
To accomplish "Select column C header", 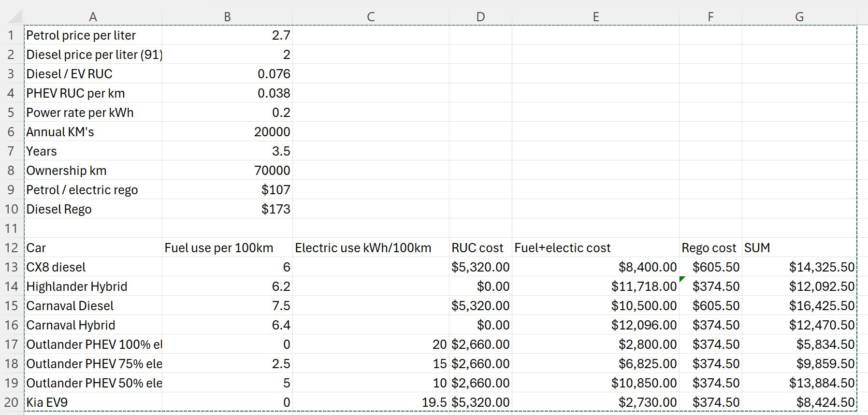I will pyautogui.click(x=371, y=17).
